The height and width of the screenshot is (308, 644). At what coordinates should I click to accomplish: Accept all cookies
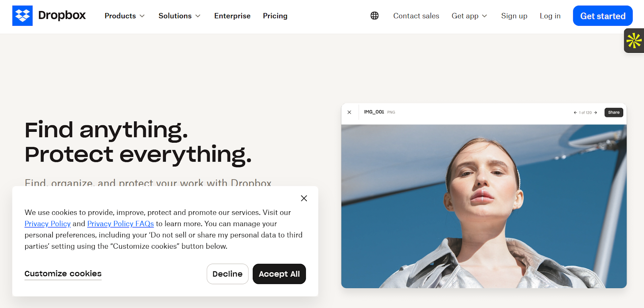(x=279, y=274)
